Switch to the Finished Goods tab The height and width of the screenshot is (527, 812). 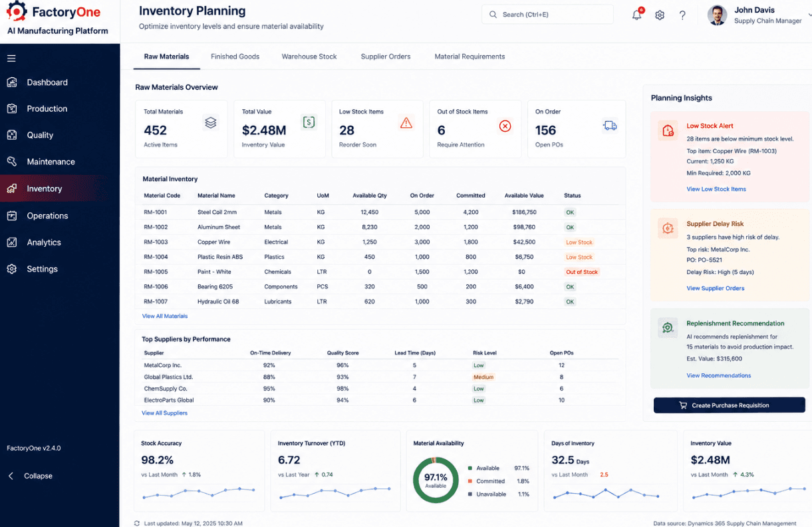point(235,57)
